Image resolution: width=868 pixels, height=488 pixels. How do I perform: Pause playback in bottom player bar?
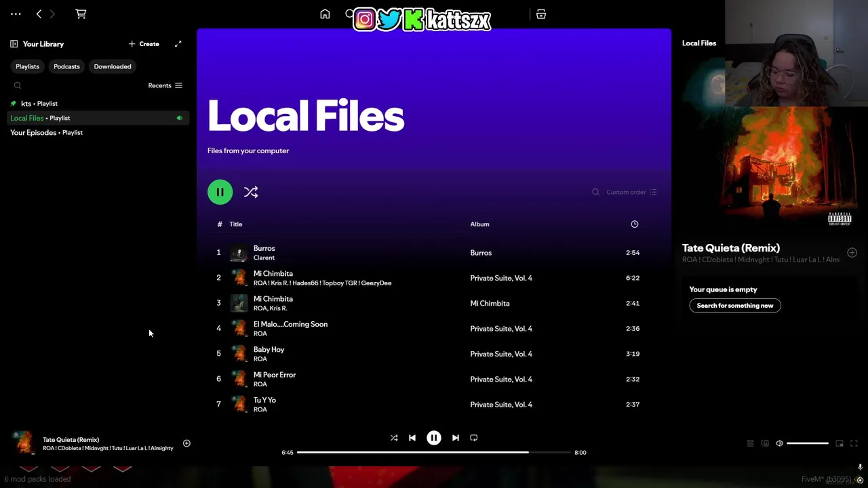click(434, 438)
